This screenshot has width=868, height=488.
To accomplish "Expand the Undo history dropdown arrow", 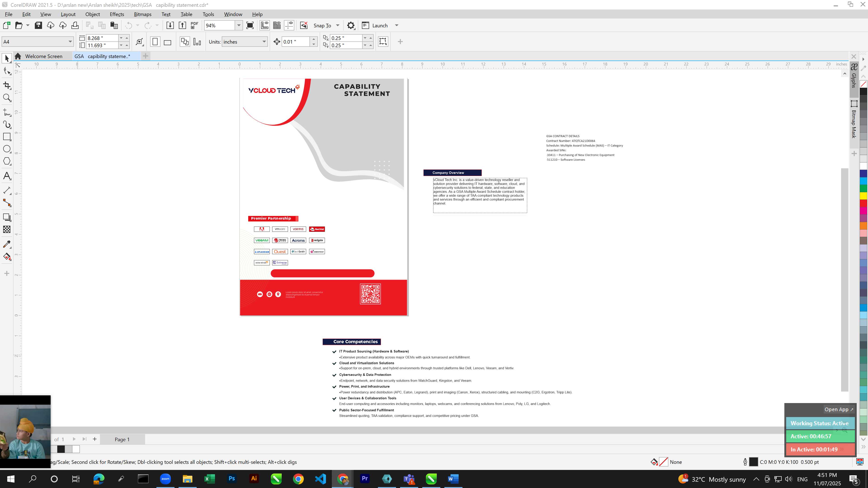I will point(137,25).
